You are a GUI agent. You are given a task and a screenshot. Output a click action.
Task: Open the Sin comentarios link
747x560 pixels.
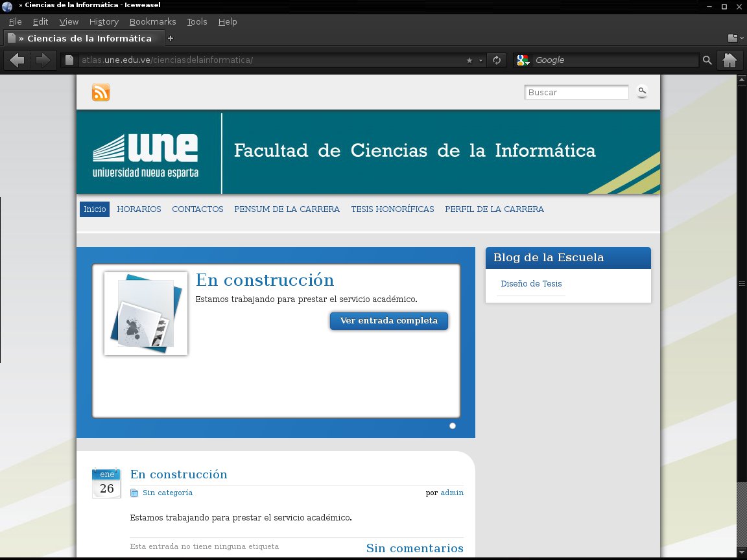coord(415,548)
